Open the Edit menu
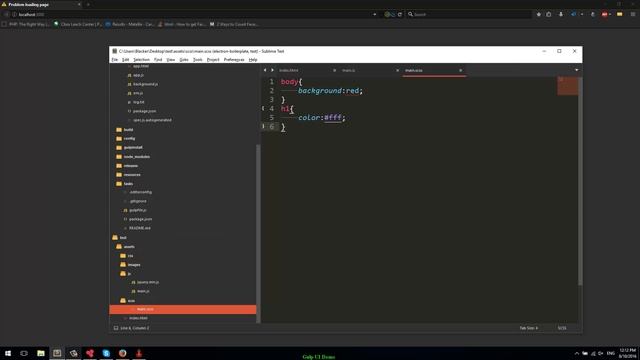 (125, 60)
